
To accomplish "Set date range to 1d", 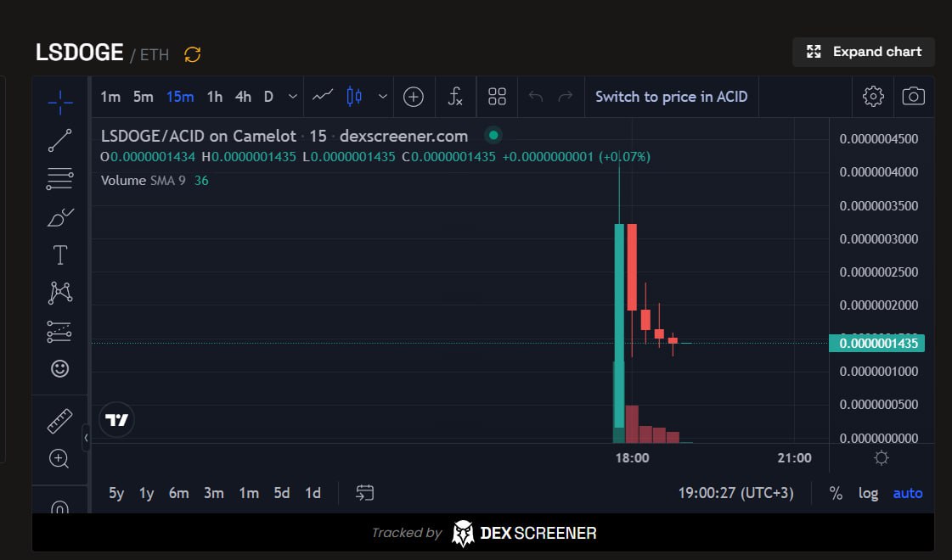I will [x=313, y=493].
